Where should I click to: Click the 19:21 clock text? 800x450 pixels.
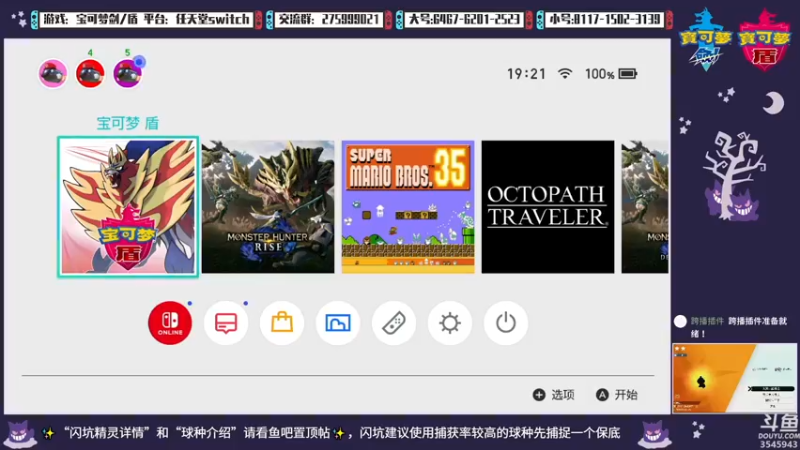coord(526,74)
